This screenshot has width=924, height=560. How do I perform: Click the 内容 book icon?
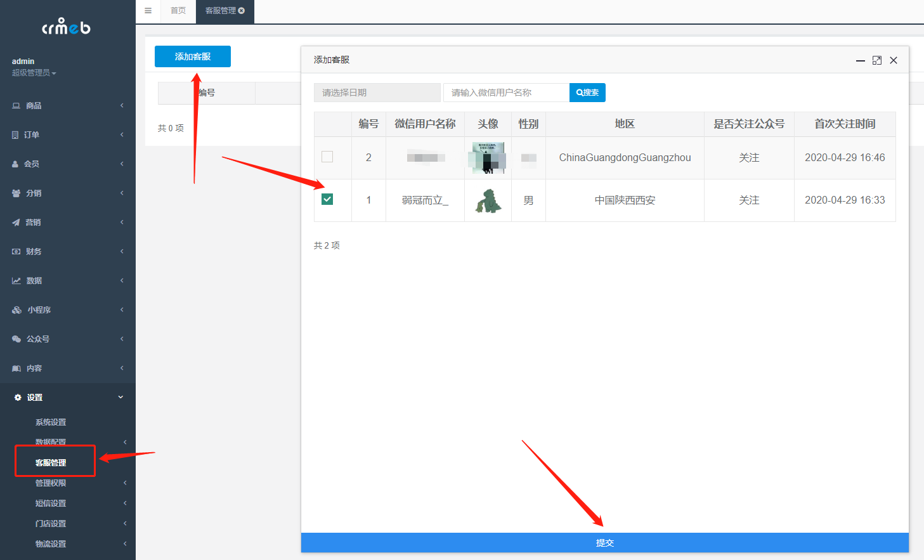16,368
